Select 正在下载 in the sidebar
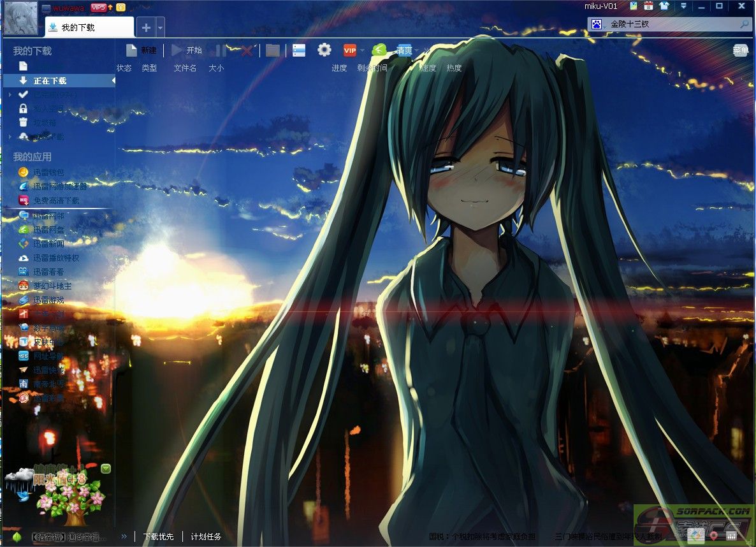This screenshot has height=547, width=756. (50, 81)
